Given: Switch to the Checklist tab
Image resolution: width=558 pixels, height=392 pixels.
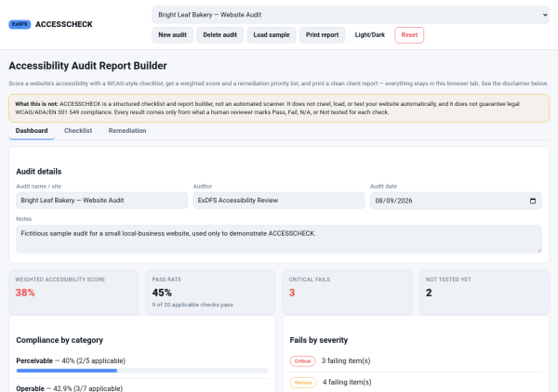Looking at the screenshot, I should 78,130.
